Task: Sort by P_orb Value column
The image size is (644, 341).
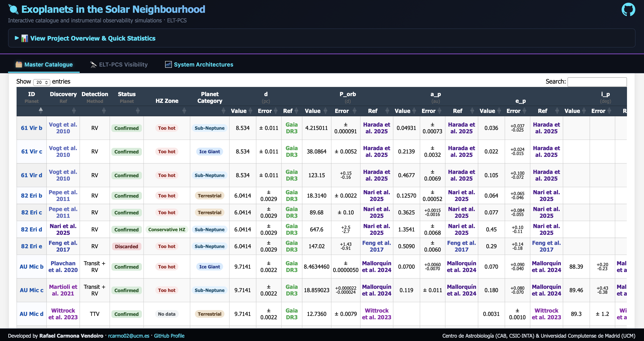Action: 316,111
